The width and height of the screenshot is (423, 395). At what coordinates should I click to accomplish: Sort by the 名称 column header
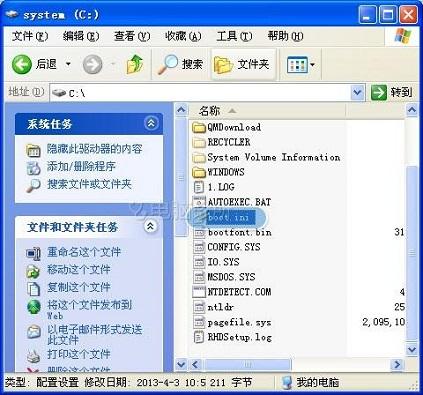(267, 110)
